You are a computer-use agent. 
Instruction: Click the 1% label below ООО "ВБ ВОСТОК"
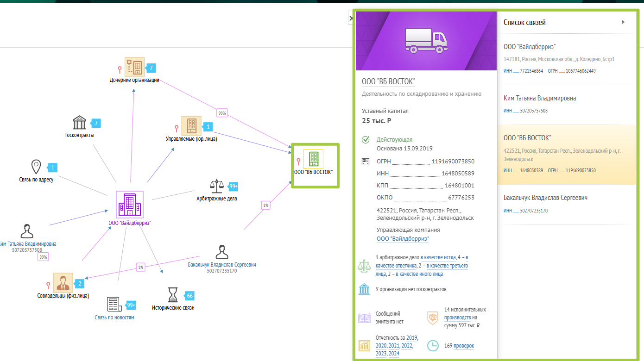click(265, 205)
